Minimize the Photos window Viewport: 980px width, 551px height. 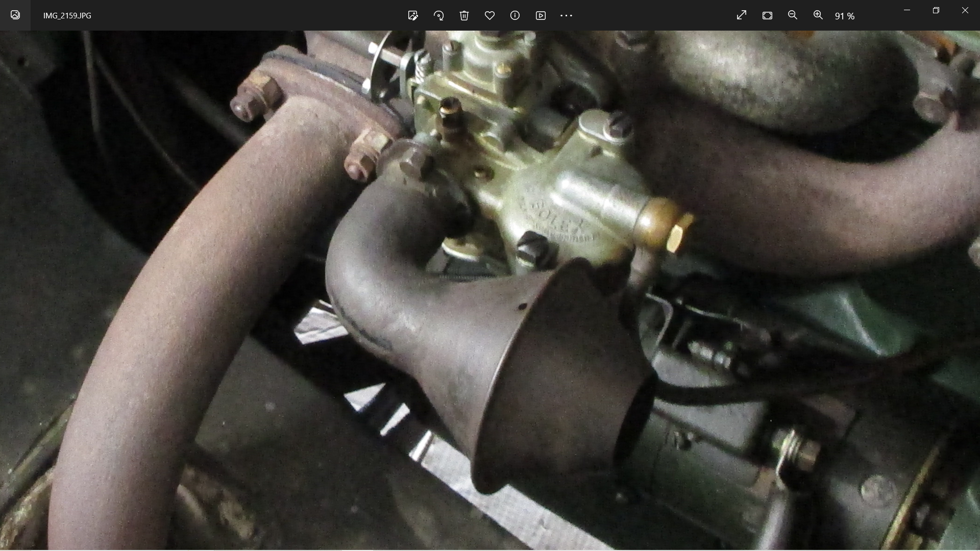tap(907, 10)
